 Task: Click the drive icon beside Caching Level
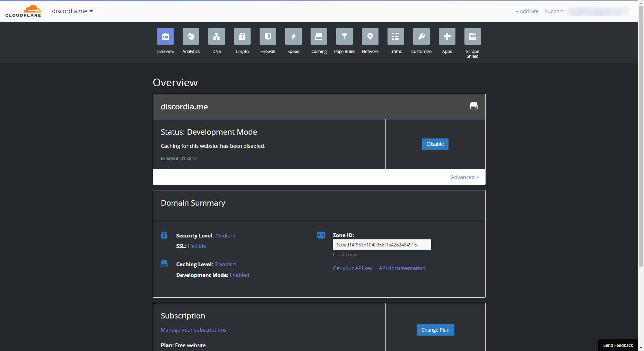(x=164, y=264)
